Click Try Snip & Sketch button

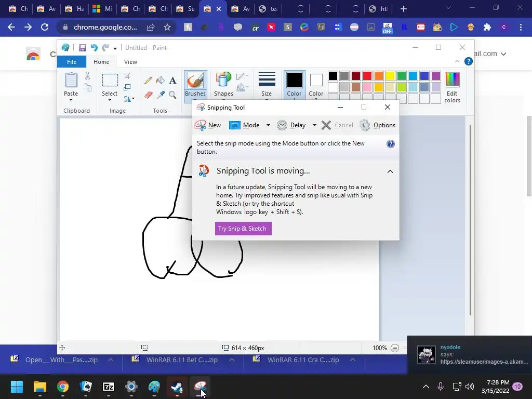[x=243, y=229]
